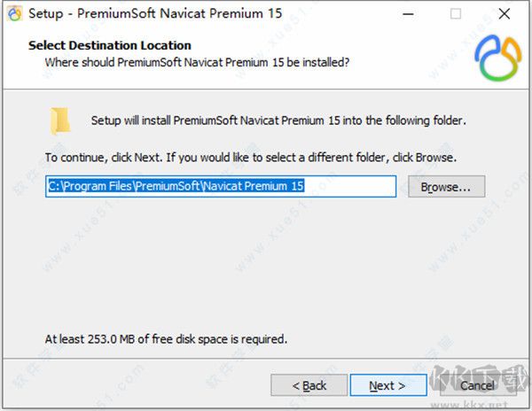Close the Setup window
The width and height of the screenshot is (532, 411).
pyautogui.click(x=502, y=14)
